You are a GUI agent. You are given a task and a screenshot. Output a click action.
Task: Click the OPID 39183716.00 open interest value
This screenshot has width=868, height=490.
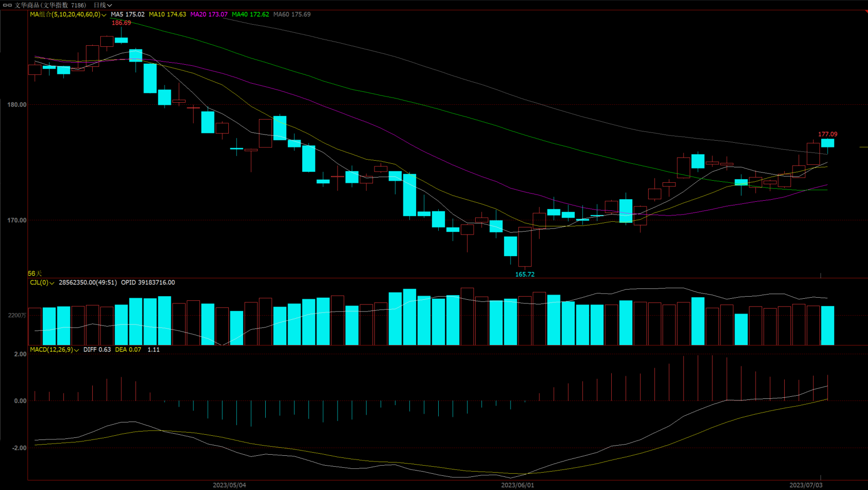[148, 283]
